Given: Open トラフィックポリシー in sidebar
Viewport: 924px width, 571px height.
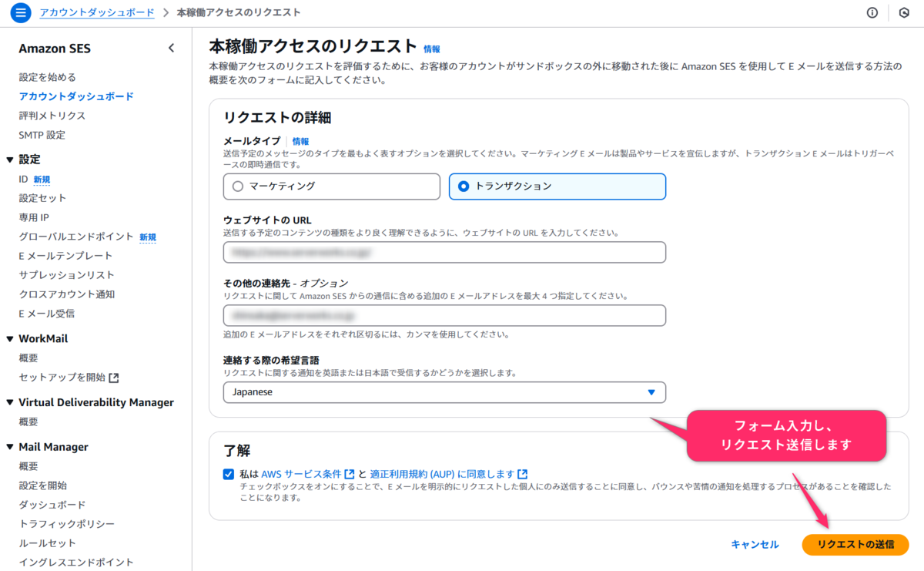Looking at the screenshot, I should (x=66, y=524).
